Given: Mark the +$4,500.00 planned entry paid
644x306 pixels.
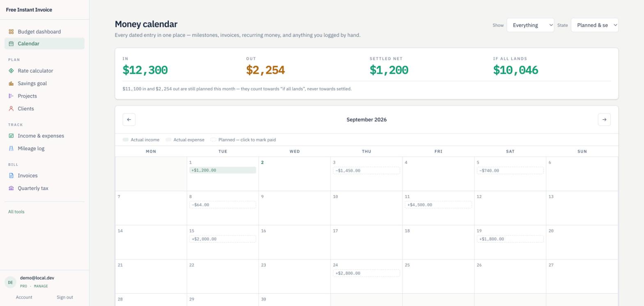Looking at the screenshot, I should 438,205.
